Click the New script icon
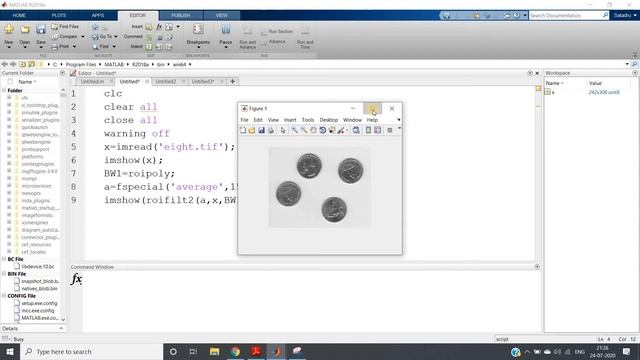 (9, 29)
